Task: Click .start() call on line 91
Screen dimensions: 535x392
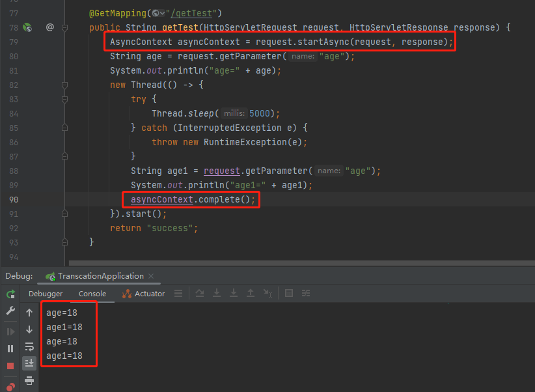Action: pyautogui.click(x=143, y=214)
